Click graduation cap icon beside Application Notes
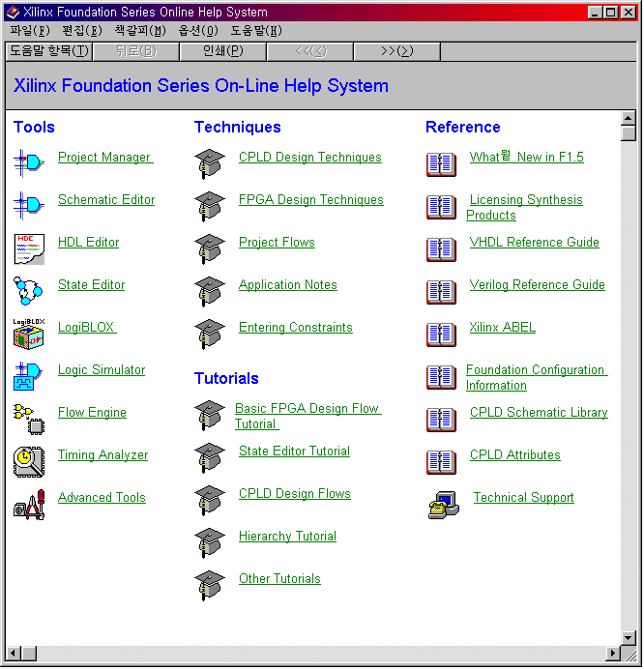The width and height of the screenshot is (644, 670). [210, 292]
